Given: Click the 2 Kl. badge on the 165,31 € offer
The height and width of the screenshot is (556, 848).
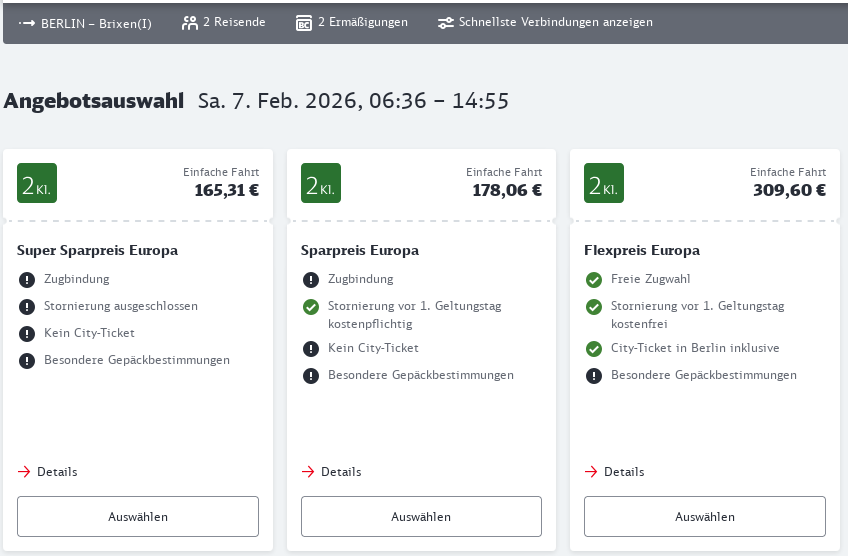Looking at the screenshot, I should [x=37, y=183].
